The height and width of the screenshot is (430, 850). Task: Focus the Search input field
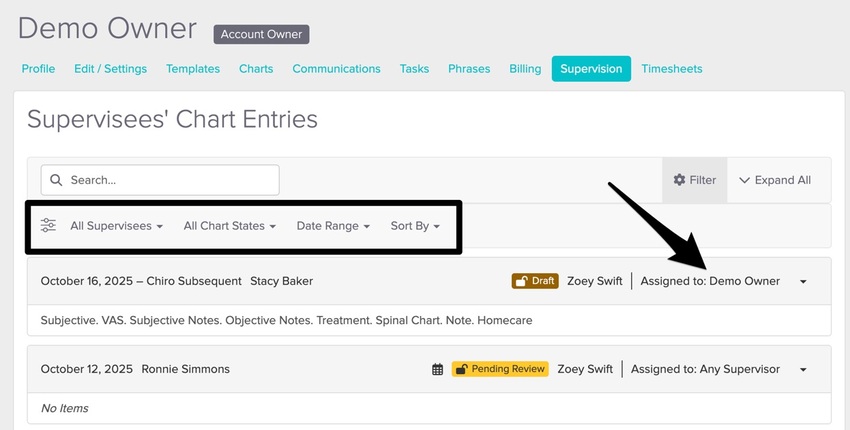coord(170,180)
